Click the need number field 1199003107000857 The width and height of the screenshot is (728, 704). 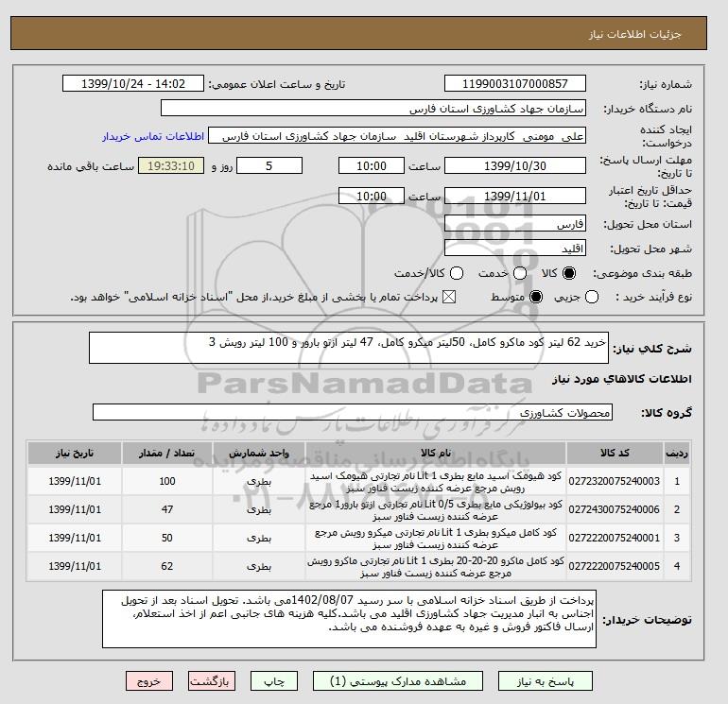click(515, 84)
